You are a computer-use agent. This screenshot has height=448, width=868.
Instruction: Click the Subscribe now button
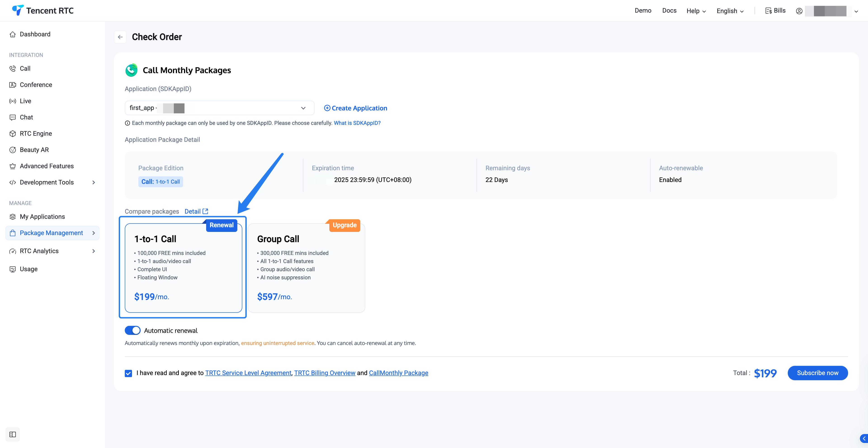click(818, 373)
